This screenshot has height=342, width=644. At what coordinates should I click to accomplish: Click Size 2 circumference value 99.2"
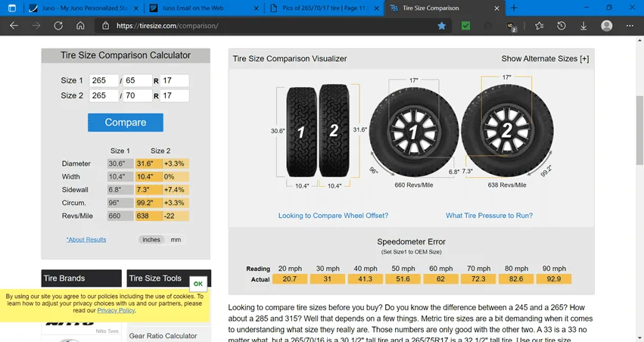(148, 203)
